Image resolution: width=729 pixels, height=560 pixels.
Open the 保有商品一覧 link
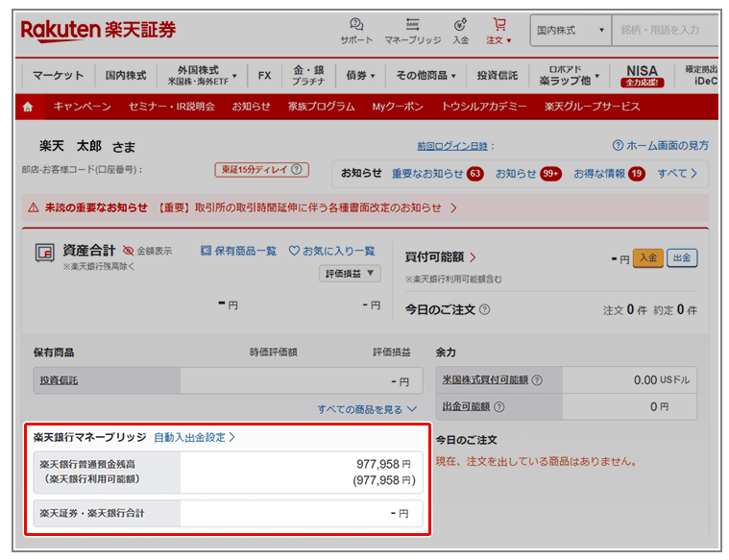coord(238,251)
